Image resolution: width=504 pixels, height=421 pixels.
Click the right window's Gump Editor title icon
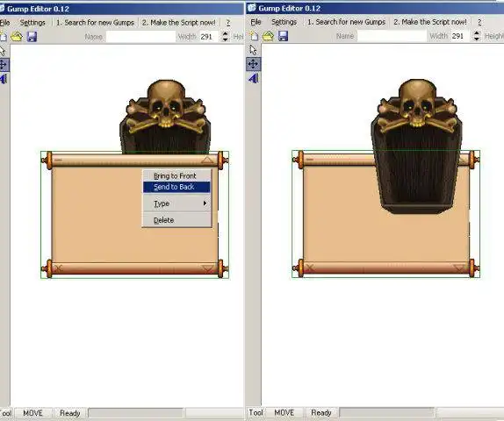pyautogui.click(x=252, y=8)
